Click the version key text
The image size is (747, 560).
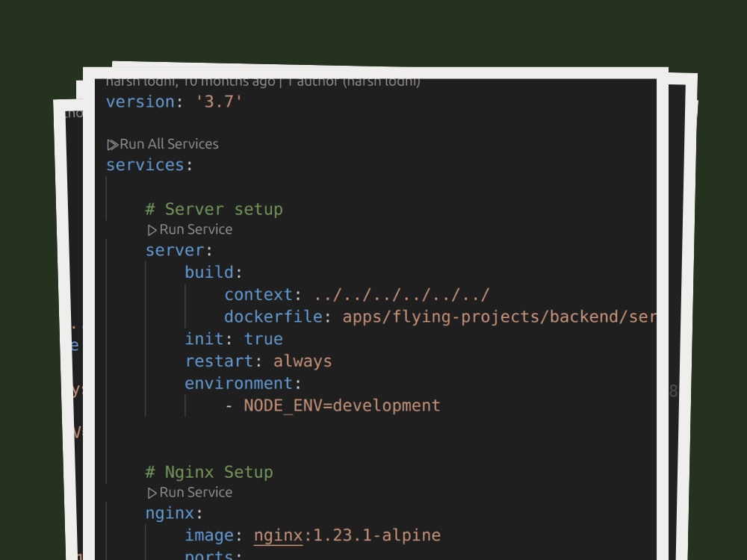(x=140, y=102)
